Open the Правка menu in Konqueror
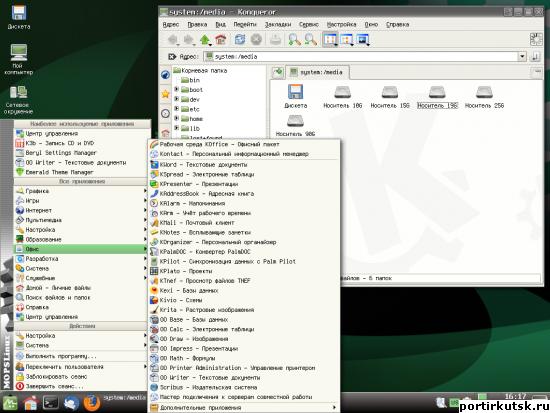Screen dimensions: 550x413 (x=197, y=25)
